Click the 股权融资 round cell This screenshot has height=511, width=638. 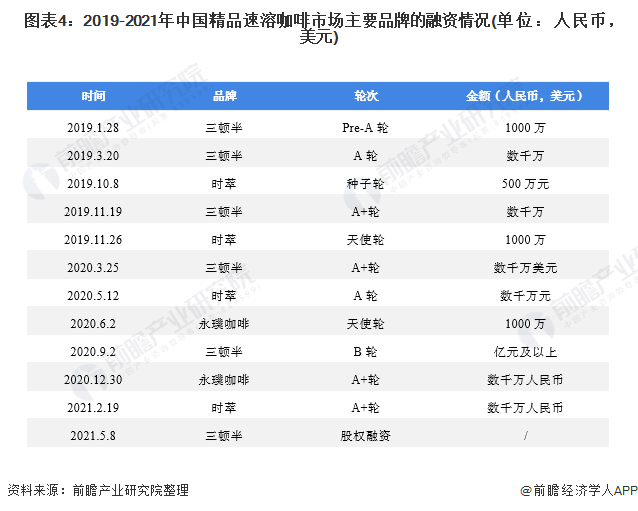tap(365, 436)
